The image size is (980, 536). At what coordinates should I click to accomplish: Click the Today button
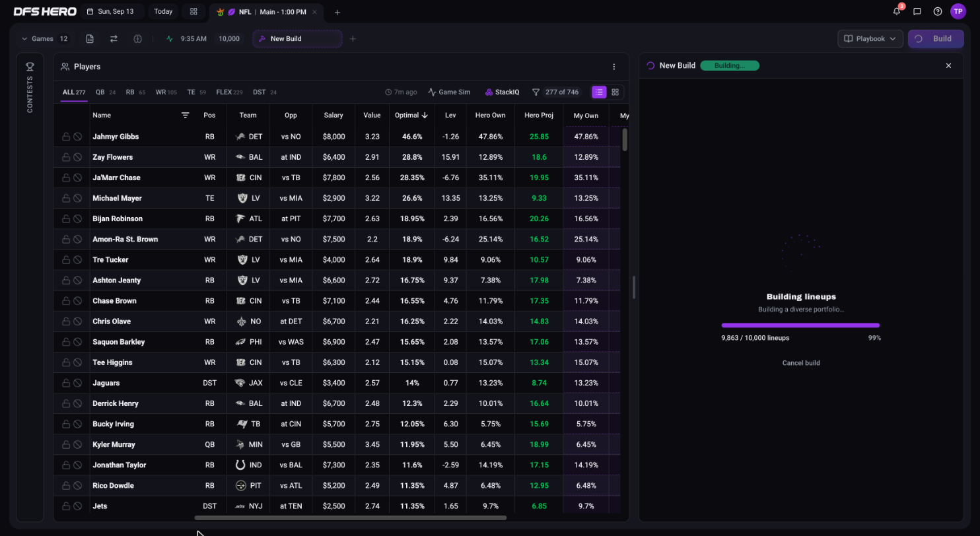(163, 11)
